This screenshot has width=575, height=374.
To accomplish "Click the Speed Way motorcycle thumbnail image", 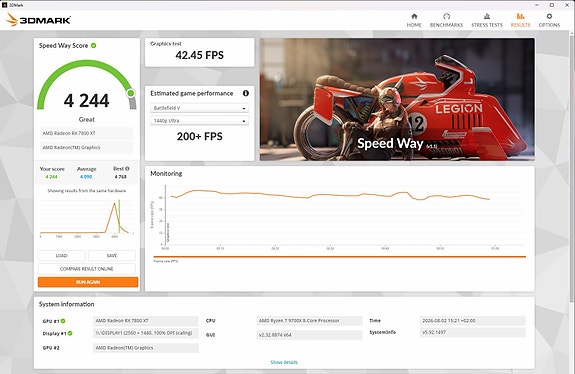I will (x=397, y=99).
